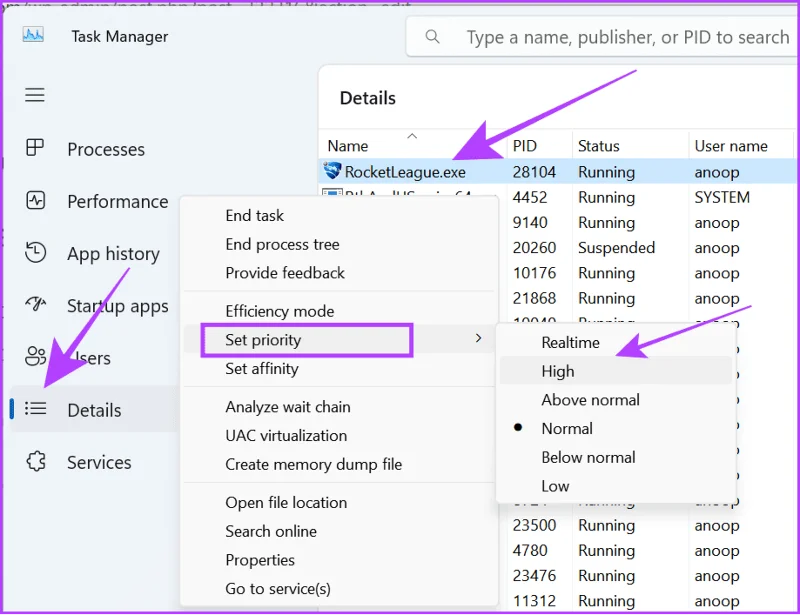Set priority to Below normal
The image size is (800, 615).
(x=588, y=457)
